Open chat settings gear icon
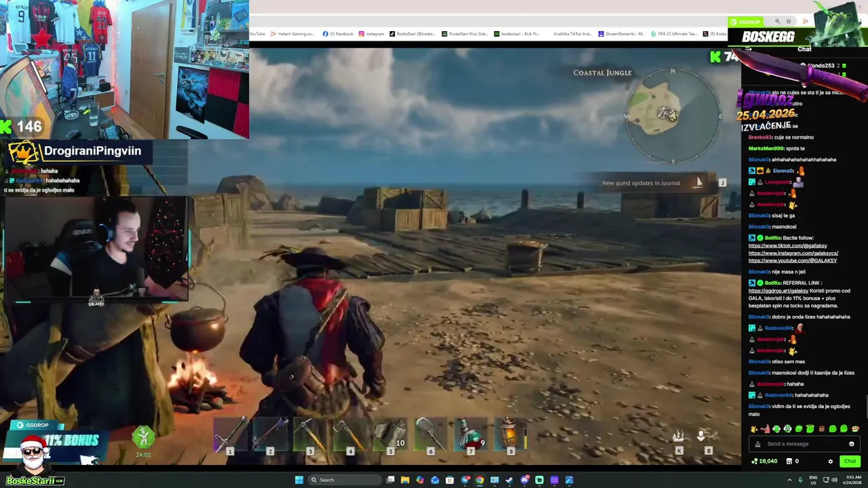Screen dimensions: 868x488 [x=830, y=462]
